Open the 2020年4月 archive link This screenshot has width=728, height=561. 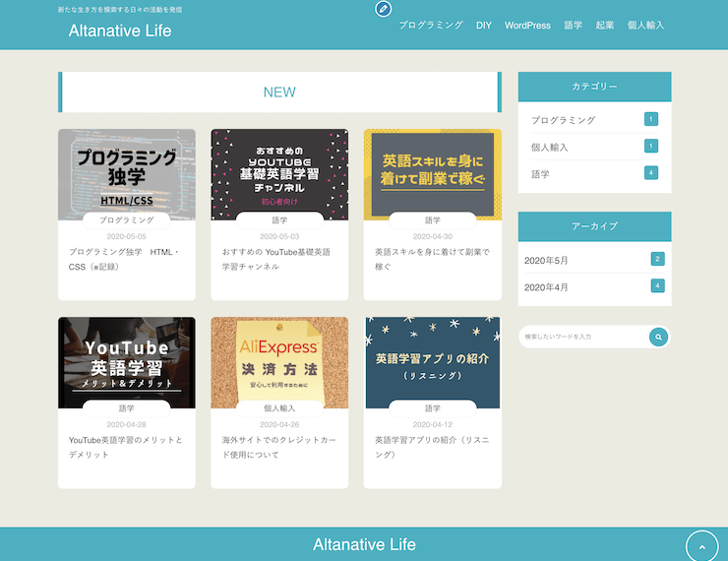546,286
